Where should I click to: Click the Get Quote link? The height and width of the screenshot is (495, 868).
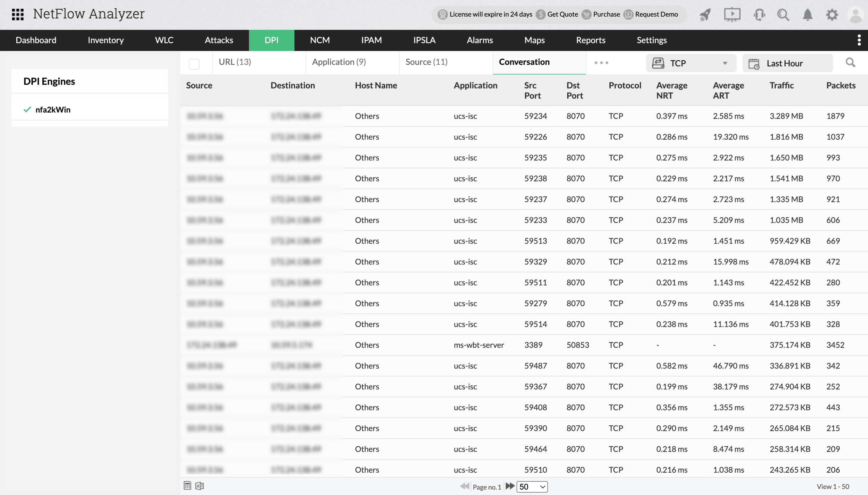tap(562, 14)
